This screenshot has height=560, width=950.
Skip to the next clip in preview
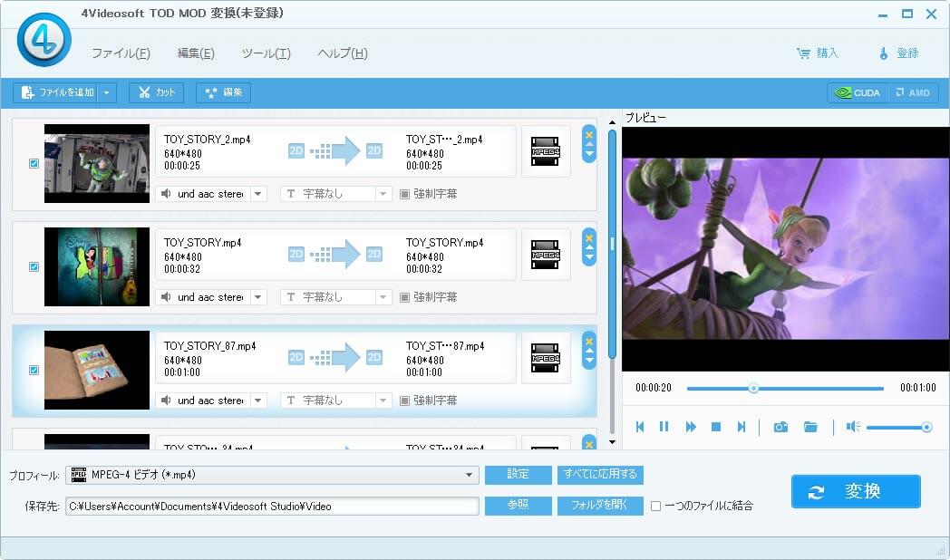click(741, 427)
